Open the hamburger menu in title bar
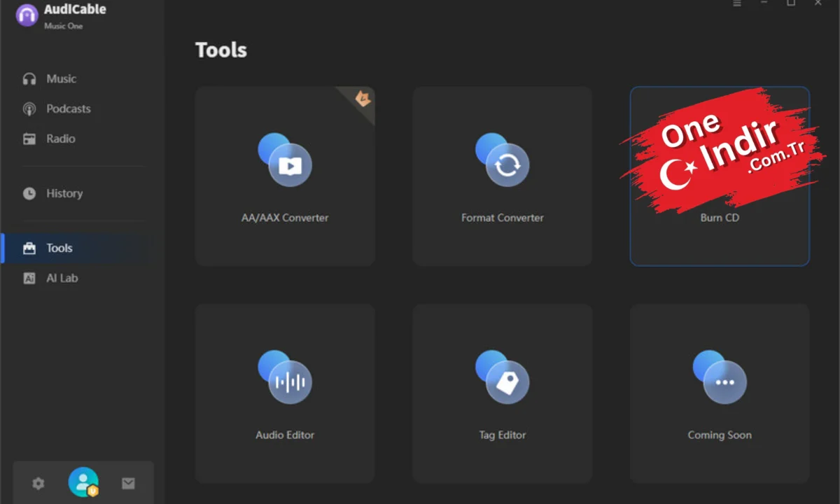Screen dimensions: 840x504 [737, 3]
